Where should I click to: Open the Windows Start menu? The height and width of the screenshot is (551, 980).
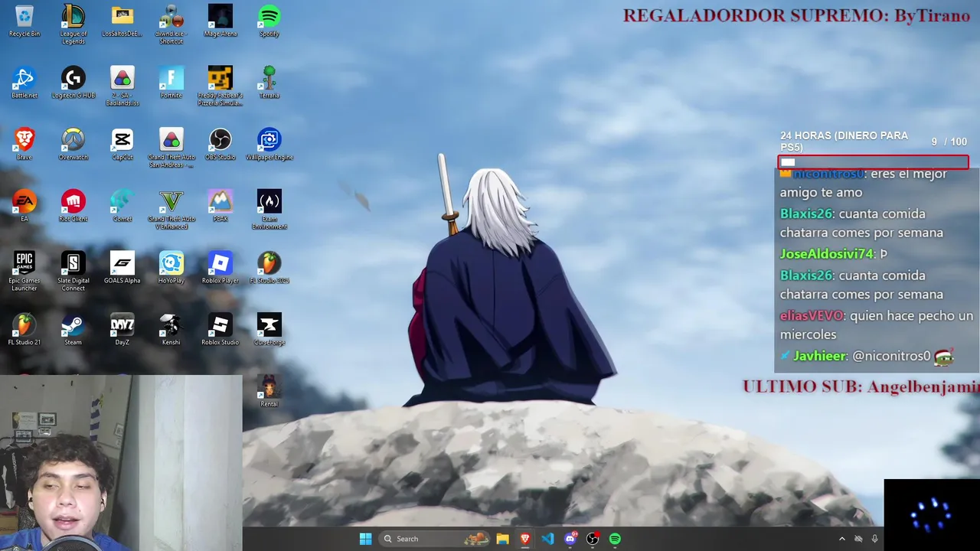365,539
